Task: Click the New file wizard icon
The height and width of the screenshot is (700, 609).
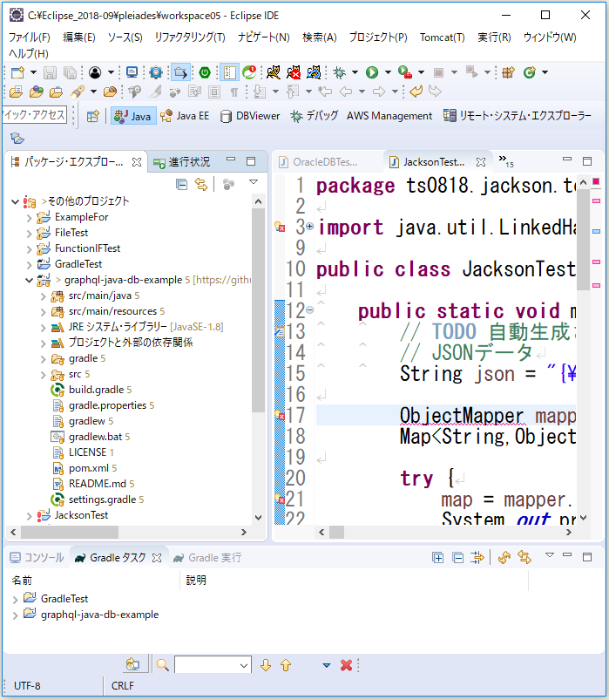Action: coord(17,72)
